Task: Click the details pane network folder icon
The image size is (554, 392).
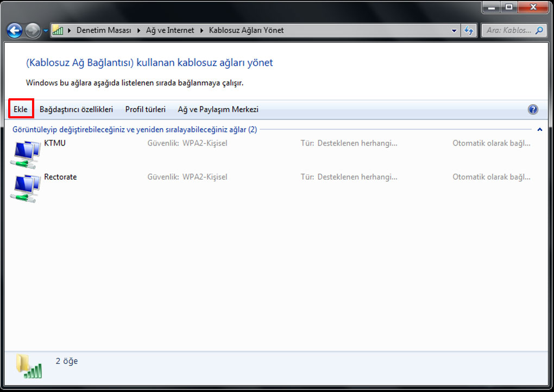Action: (x=29, y=366)
